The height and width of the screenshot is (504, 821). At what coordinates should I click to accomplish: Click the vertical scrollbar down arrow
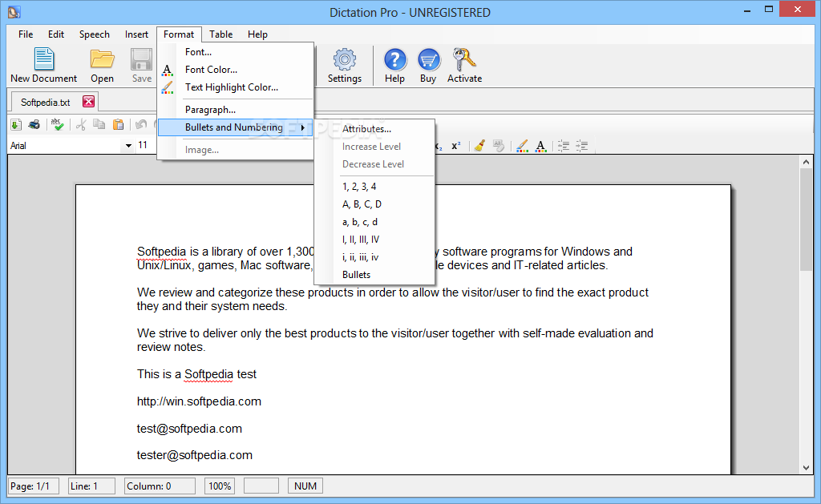click(806, 468)
